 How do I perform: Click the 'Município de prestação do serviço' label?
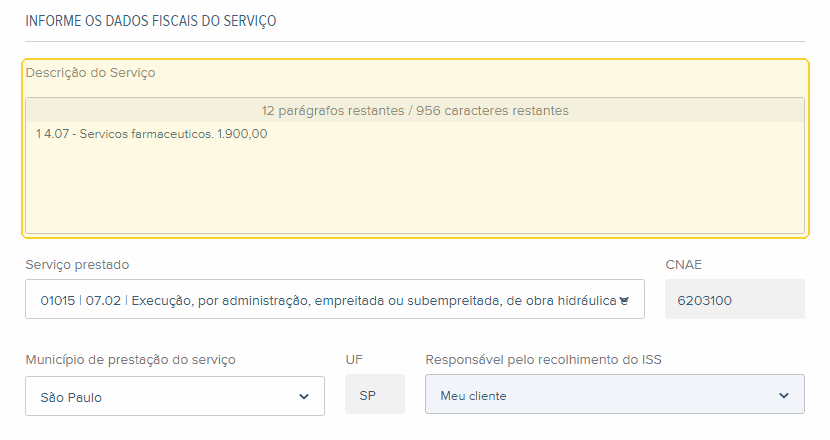click(x=131, y=360)
